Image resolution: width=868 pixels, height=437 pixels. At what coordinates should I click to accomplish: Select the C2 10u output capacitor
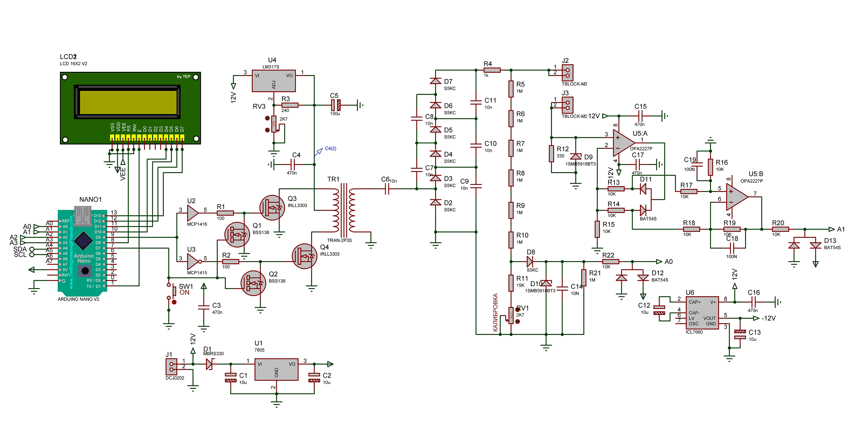(x=314, y=378)
